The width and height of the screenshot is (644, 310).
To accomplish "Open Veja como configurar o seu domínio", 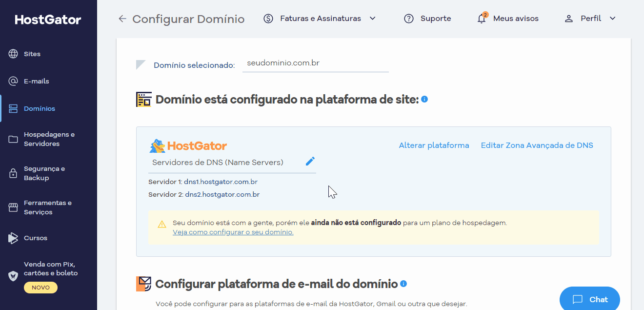I will click(233, 232).
